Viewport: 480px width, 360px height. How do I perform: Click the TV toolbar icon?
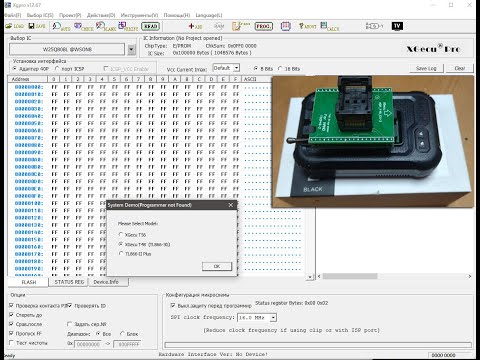[x=397, y=26]
